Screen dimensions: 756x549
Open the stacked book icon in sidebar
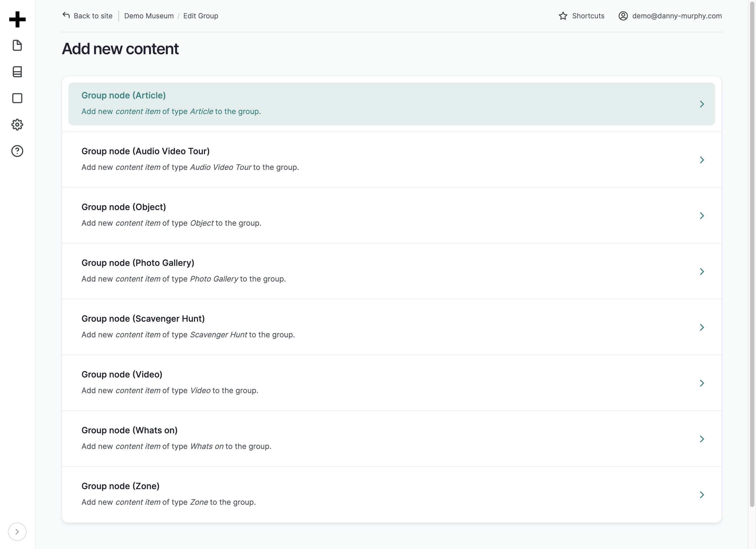tap(17, 72)
